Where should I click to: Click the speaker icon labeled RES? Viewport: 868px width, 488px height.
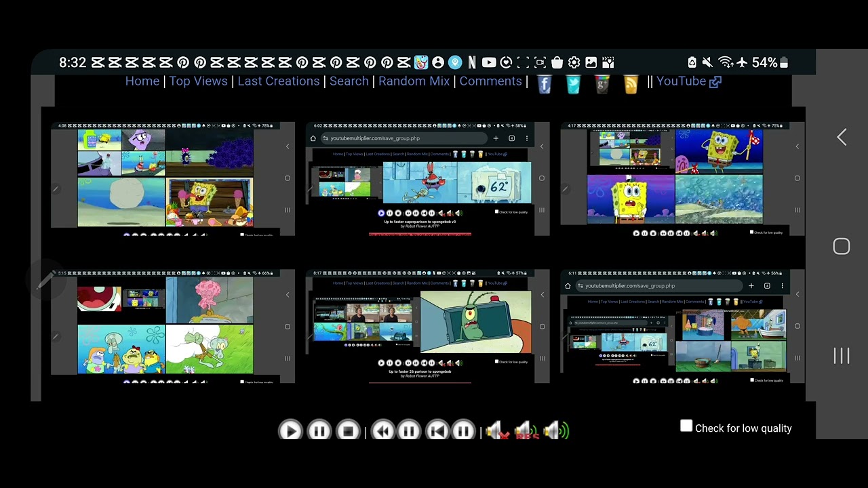[526, 430]
